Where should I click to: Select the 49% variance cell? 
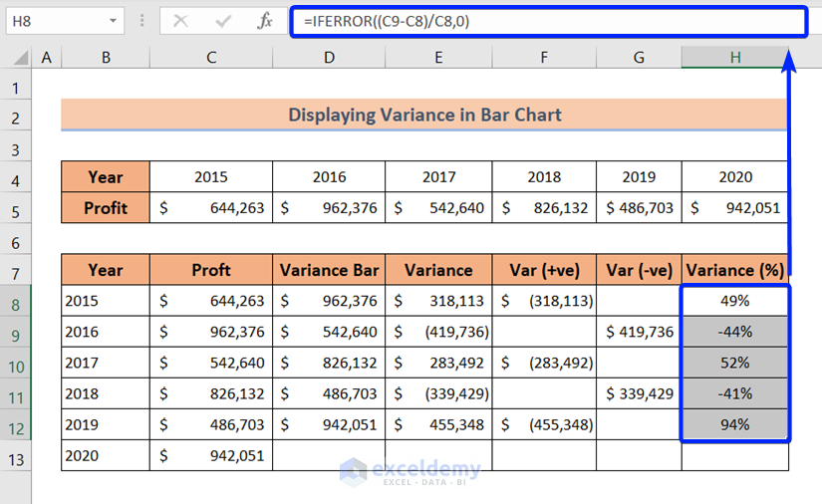coord(735,301)
